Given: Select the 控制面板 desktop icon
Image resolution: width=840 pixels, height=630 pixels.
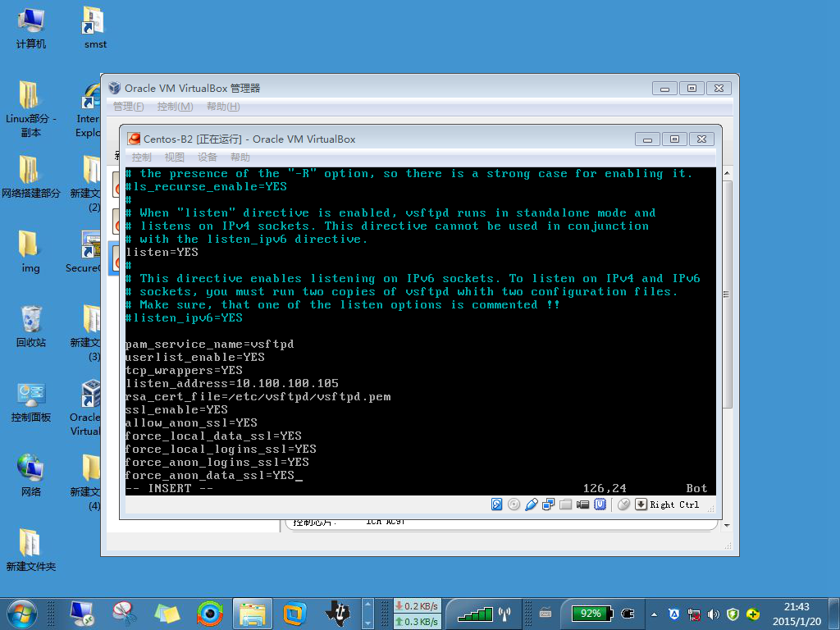Looking at the screenshot, I should [30, 402].
